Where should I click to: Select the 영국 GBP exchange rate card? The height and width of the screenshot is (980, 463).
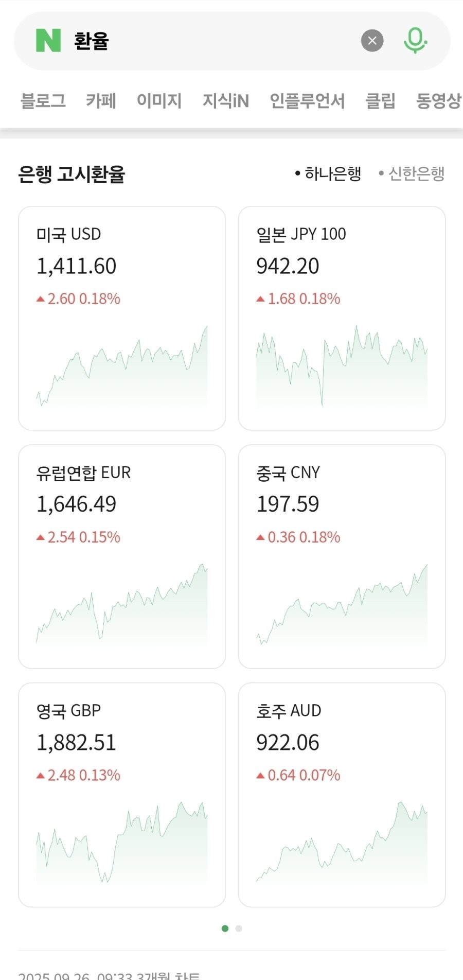coord(122,795)
